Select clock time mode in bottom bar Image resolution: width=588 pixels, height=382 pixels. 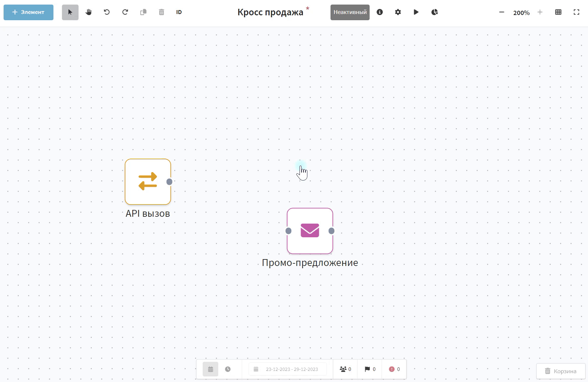228,369
